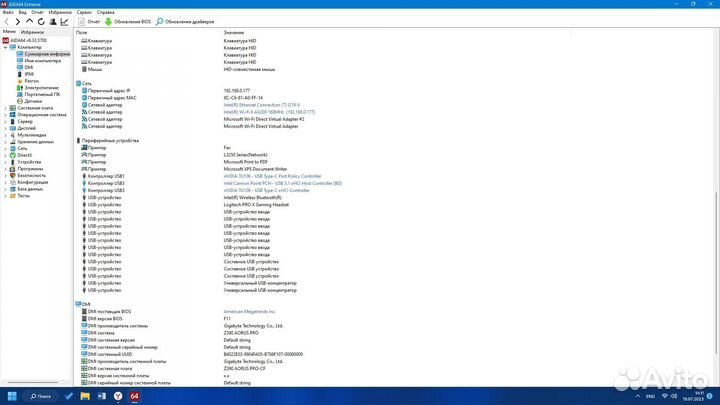This screenshot has width=720, height=405.
Task: Click the База данных icon in the tree
Action: pyautogui.click(x=13, y=189)
